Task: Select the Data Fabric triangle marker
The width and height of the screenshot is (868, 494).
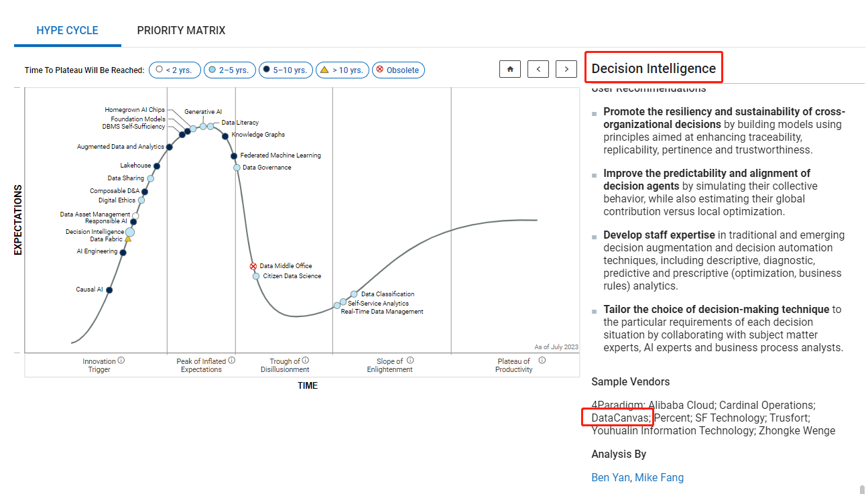Action: 128,239
